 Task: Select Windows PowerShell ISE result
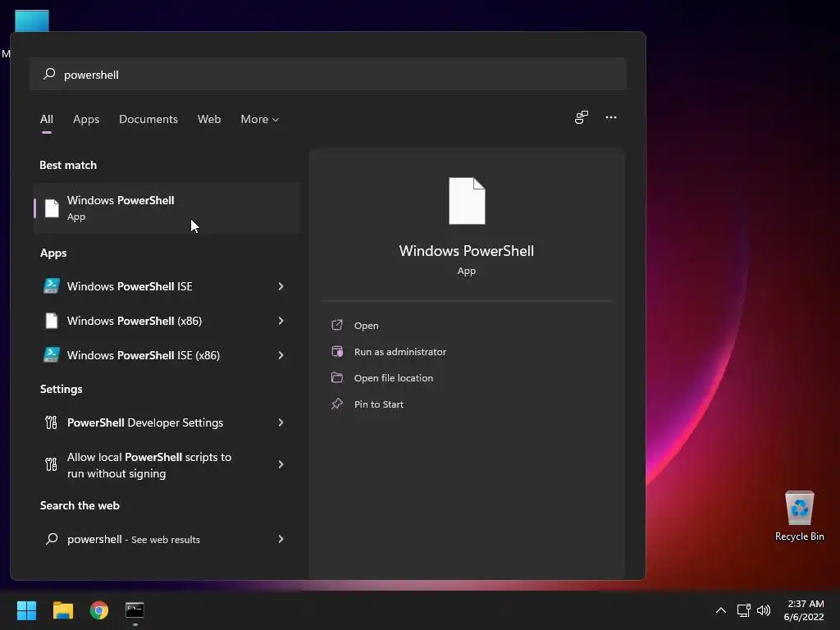point(167,286)
